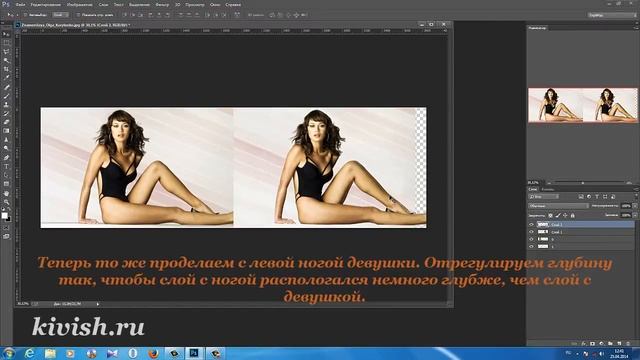The height and width of the screenshot is (360, 640).
Task: Open blend mode dropdown in Layers panel
Action: (558, 206)
